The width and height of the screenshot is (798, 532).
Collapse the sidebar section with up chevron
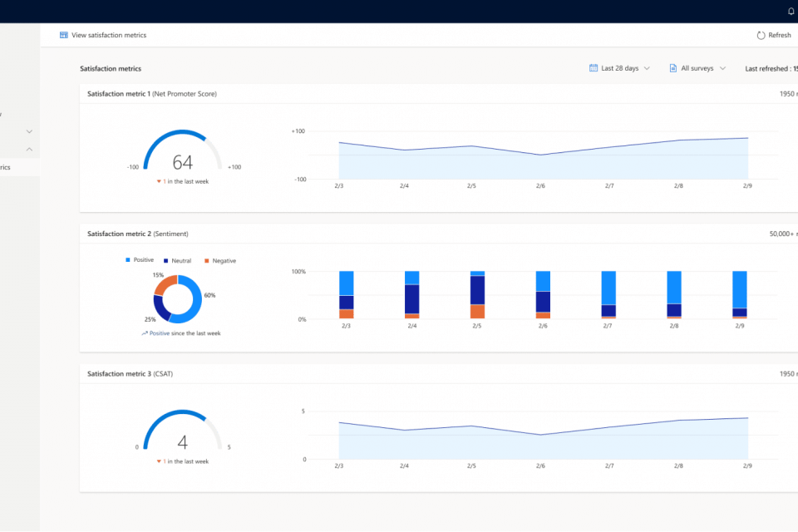(29, 150)
